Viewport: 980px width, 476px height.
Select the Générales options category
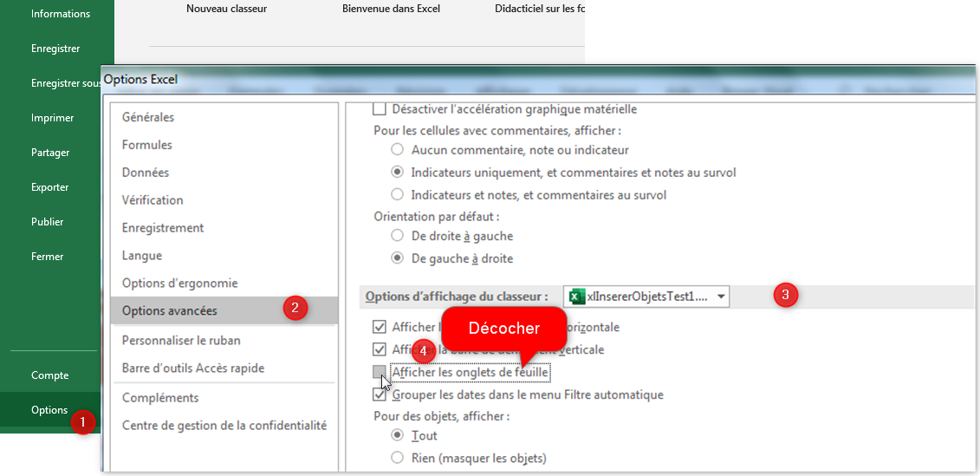148,117
